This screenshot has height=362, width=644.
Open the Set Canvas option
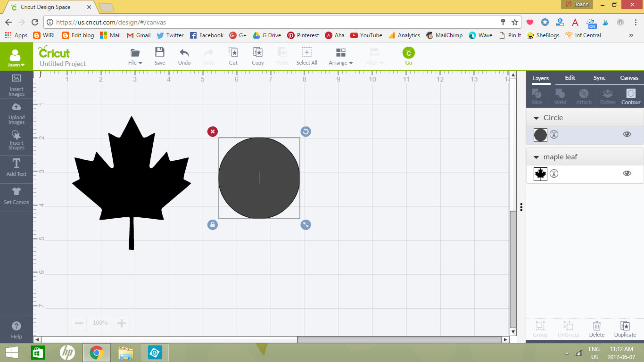tap(16, 196)
